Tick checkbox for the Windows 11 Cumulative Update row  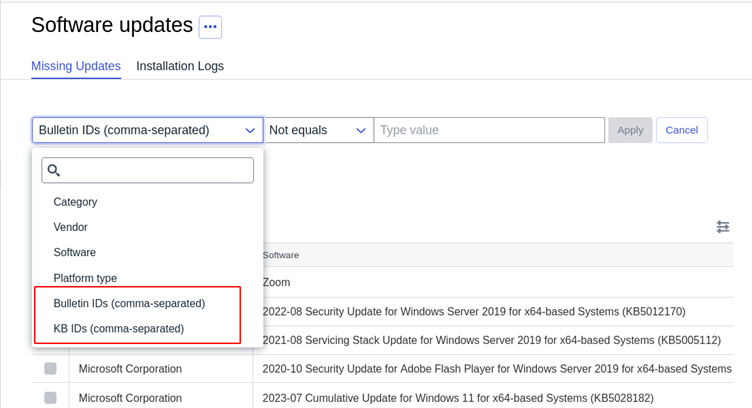point(50,398)
